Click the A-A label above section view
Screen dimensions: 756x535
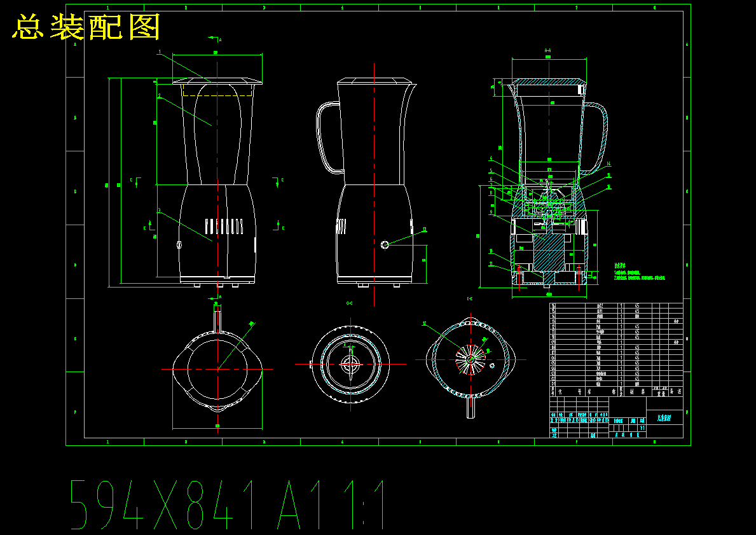(x=547, y=50)
